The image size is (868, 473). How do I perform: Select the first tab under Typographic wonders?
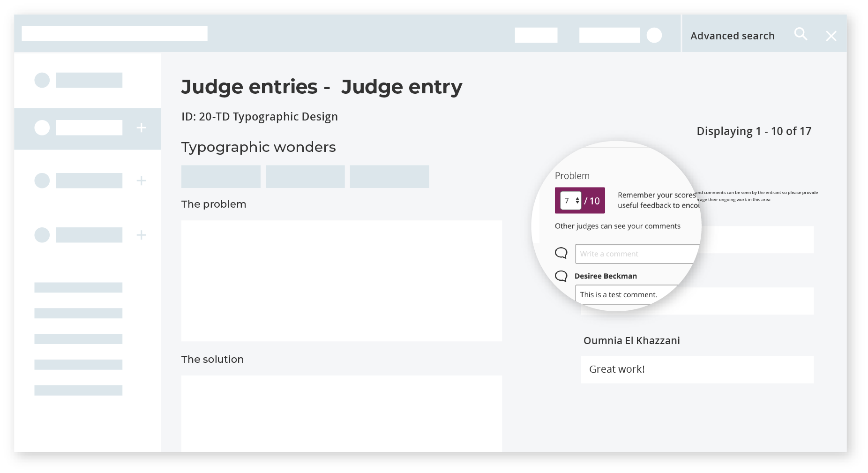(x=221, y=177)
